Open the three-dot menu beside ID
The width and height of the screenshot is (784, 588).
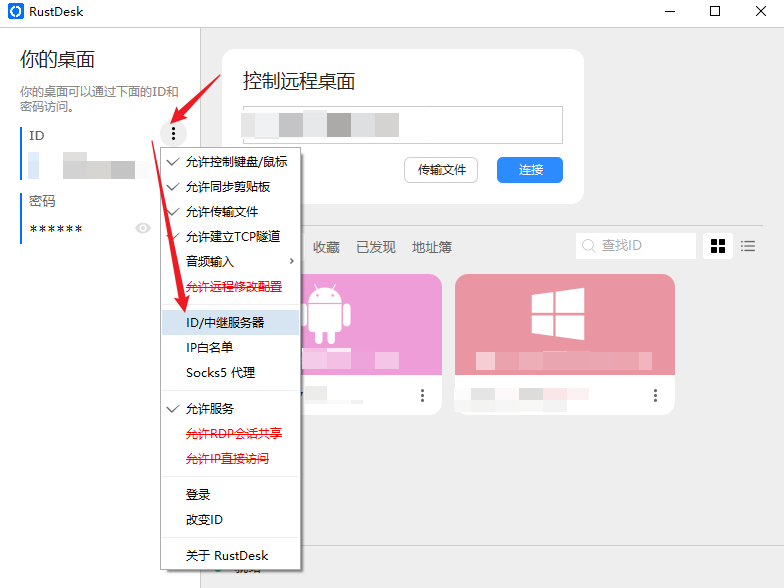click(x=174, y=134)
